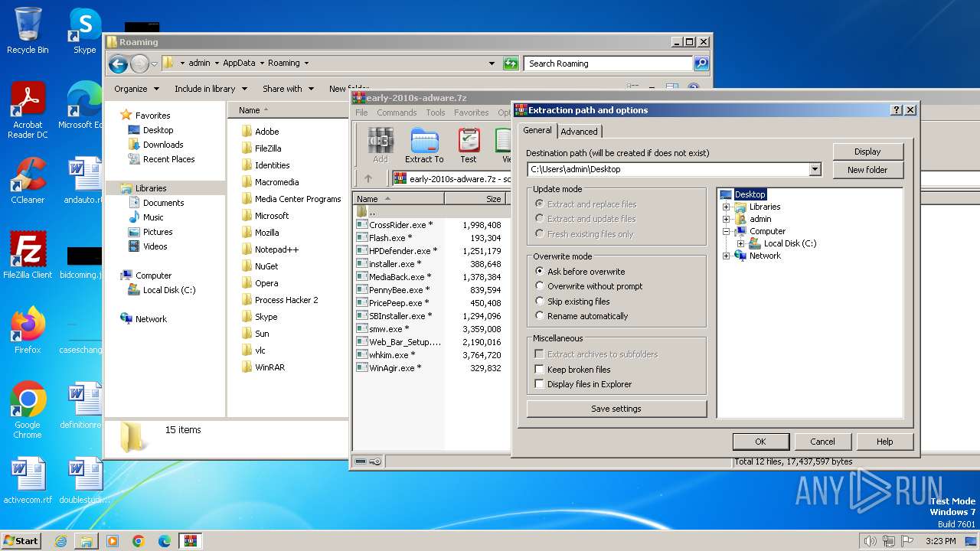Select Overwrite without prompt option

click(x=589, y=286)
